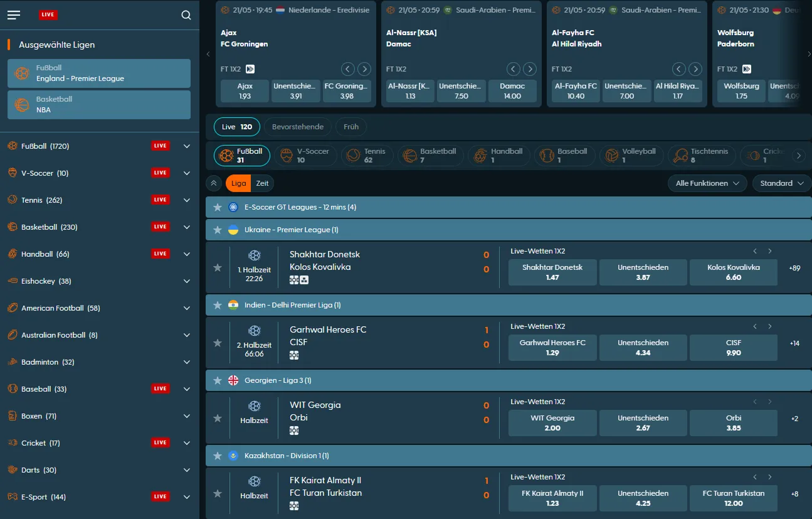Select the Basketball 7 sport filter
812x519 pixels.
point(430,156)
